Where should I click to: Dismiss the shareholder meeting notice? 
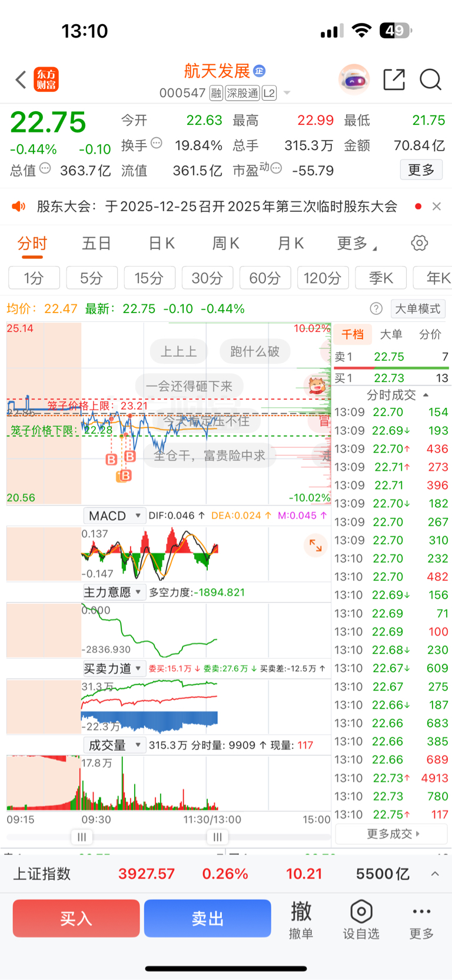coord(436,206)
